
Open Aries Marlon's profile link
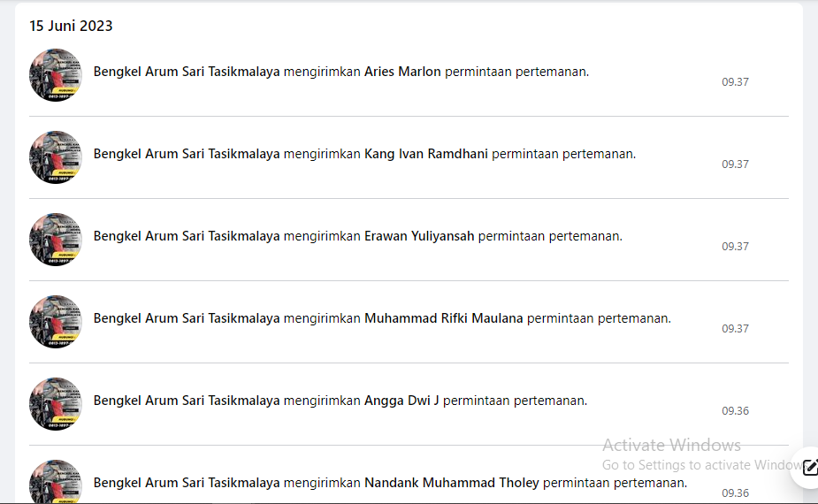(x=402, y=72)
